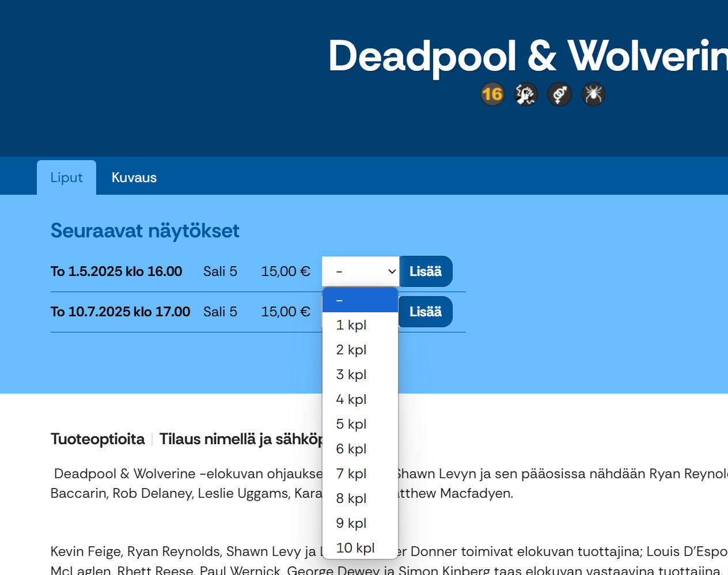Choose 8 kpl from the quantity list
Viewport: 728px width, 575px height.
click(x=360, y=498)
